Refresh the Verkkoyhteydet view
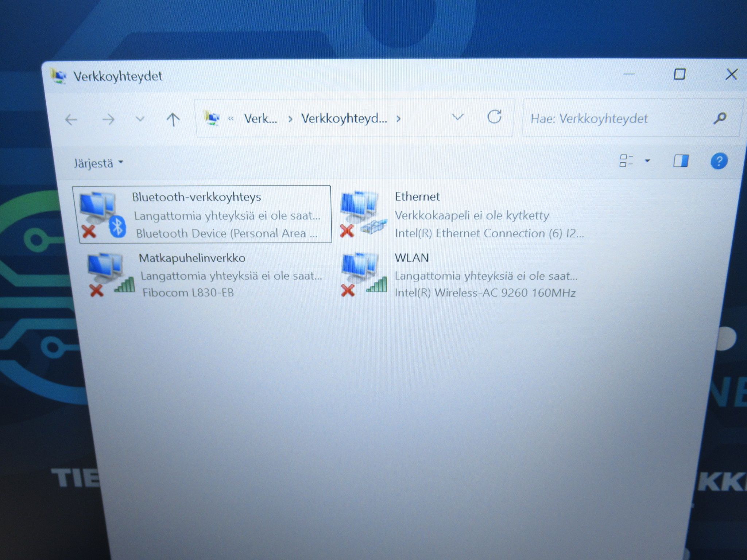Viewport: 747px width, 560px height. click(x=494, y=117)
